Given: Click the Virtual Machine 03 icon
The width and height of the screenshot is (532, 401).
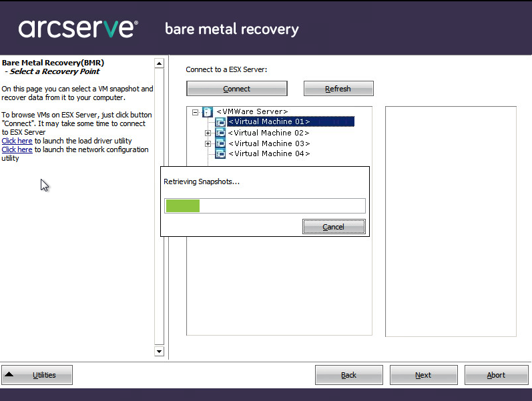Looking at the screenshot, I should (220, 143).
